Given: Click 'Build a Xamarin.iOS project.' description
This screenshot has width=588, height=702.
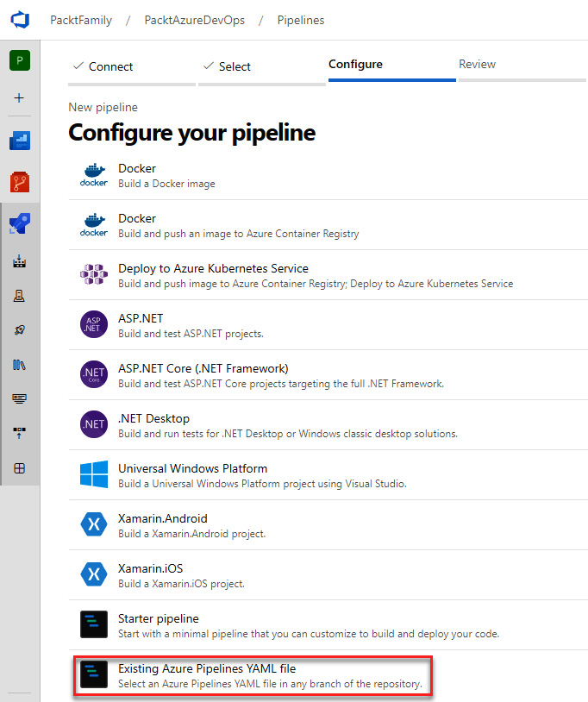Looking at the screenshot, I should click(181, 584).
